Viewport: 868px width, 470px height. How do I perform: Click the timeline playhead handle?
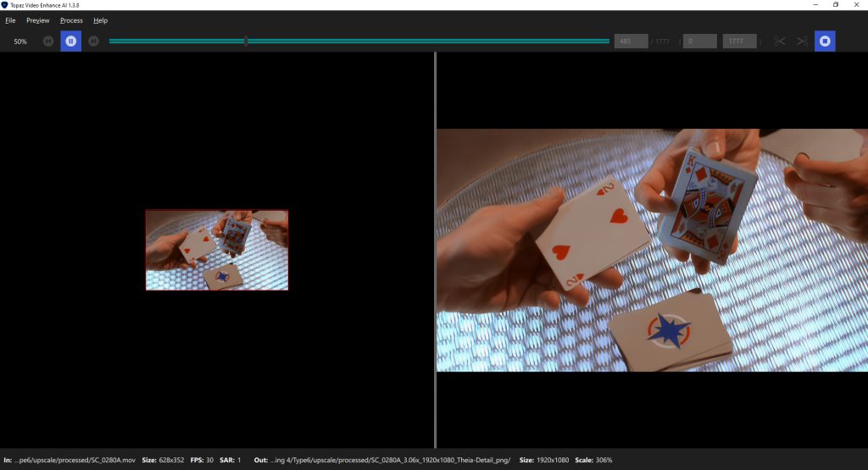coord(246,41)
